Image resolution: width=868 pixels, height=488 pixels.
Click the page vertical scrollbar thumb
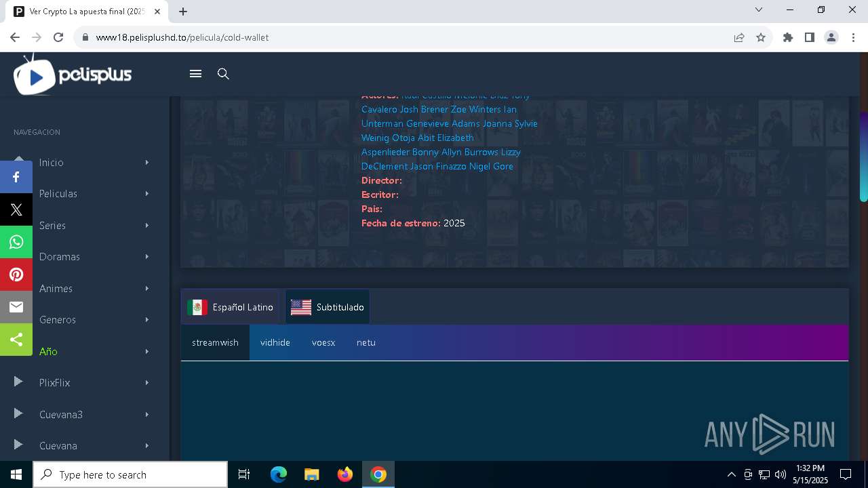pos(863,155)
